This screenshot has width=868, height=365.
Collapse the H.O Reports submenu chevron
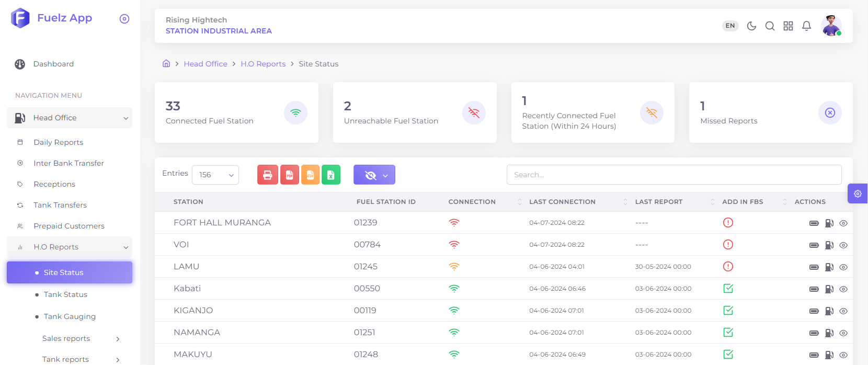click(x=126, y=247)
